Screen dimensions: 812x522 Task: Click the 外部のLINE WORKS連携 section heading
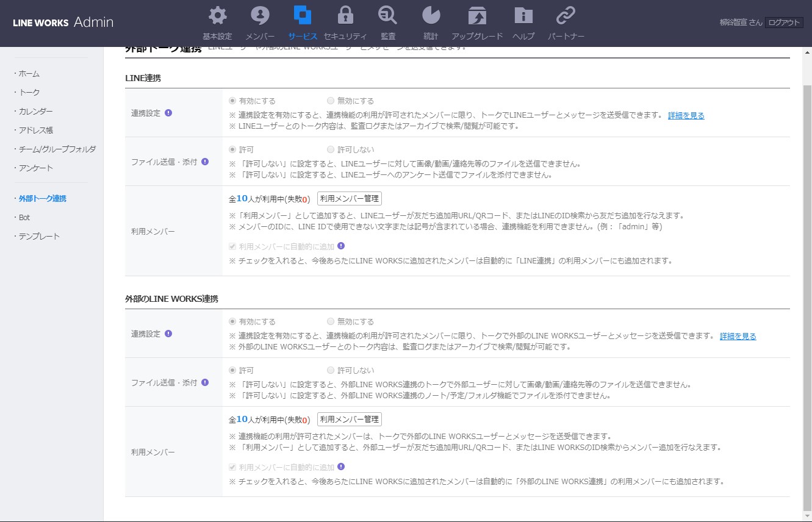coord(171,299)
